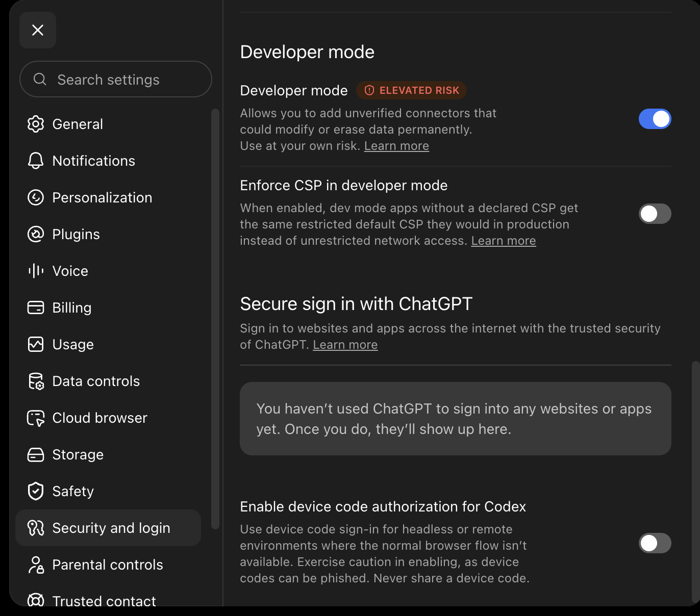Click the Notifications bell icon

click(x=36, y=161)
